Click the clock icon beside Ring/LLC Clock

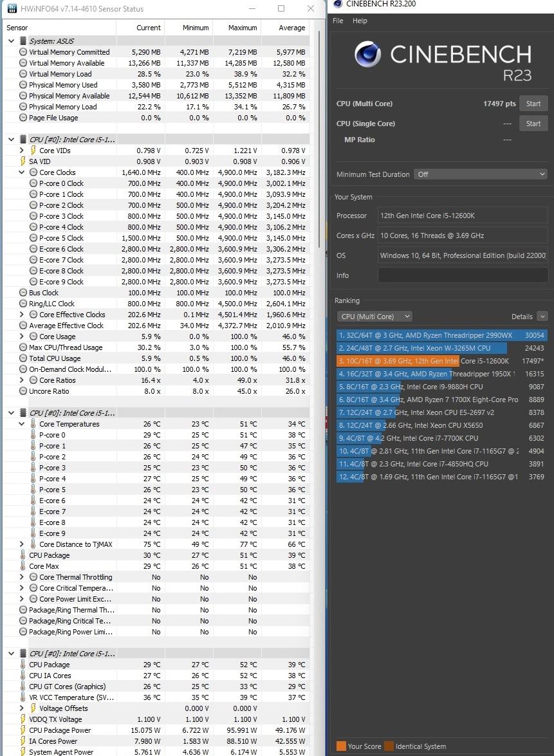click(23, 304)
